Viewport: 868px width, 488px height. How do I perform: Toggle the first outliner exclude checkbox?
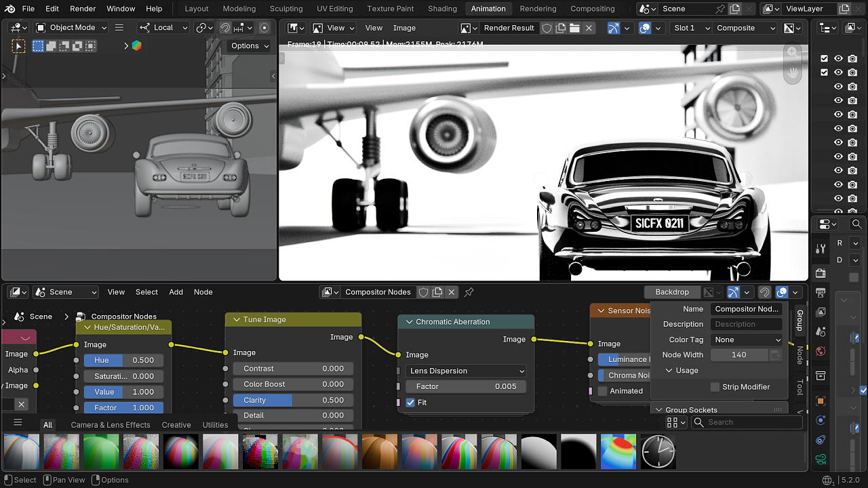tap(825, 59)
